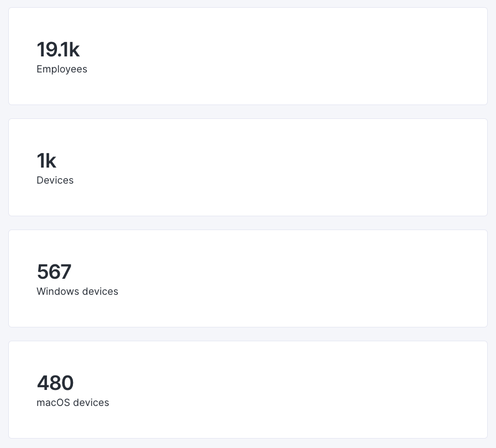The image size is (496, 448).
Task: Select the Employees label text
Action: click(62, 69)
